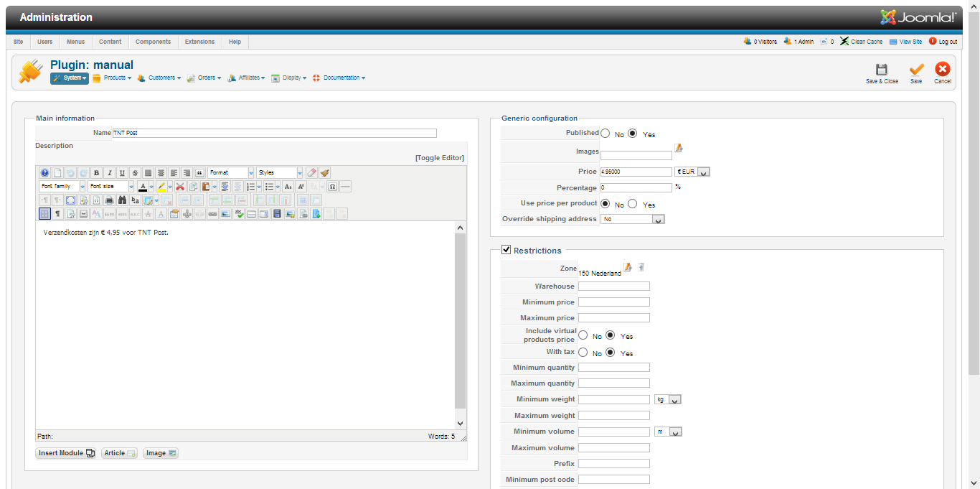Toggle the subscript button

(x=288, y=187)
